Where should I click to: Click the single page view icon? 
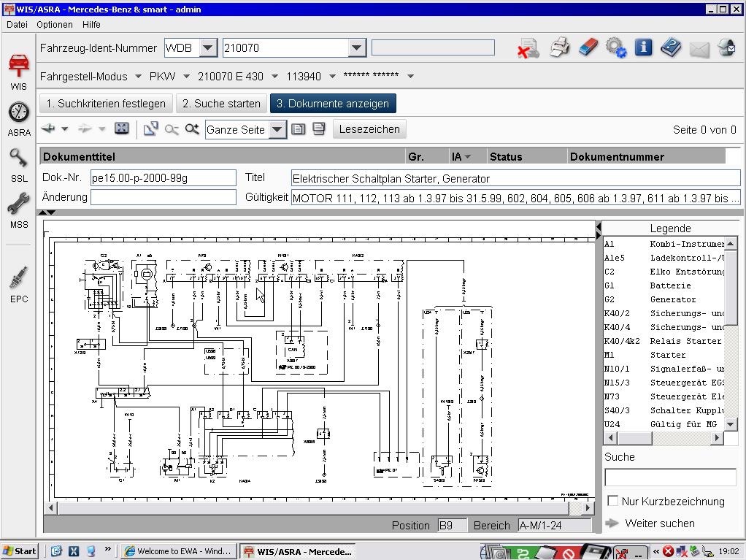(x=299, y=129)
